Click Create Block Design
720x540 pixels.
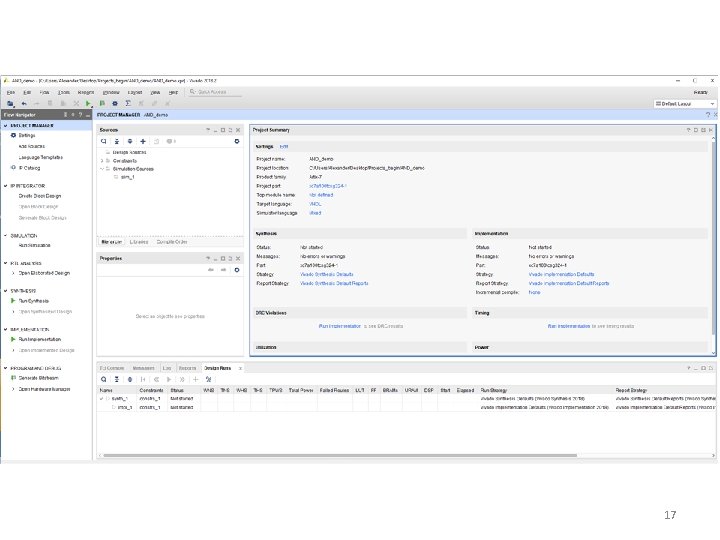[x=39, y=196]
